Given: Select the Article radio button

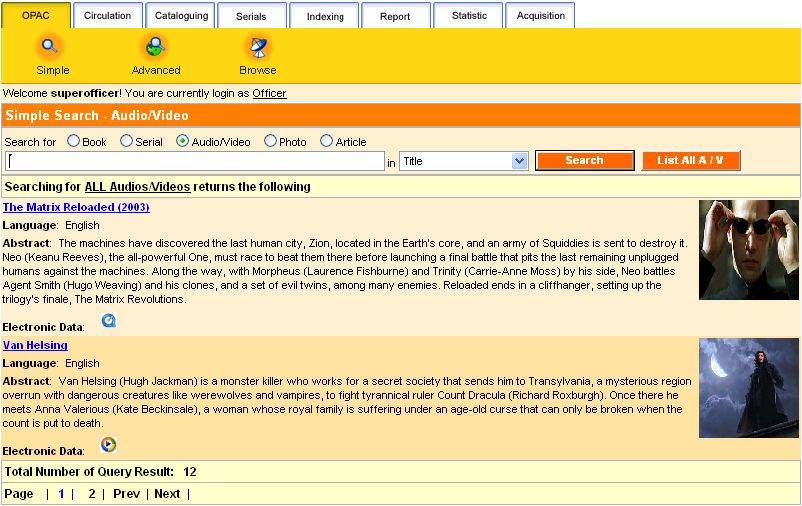Looking at the screenshot, I should click(x=326, y=141).
